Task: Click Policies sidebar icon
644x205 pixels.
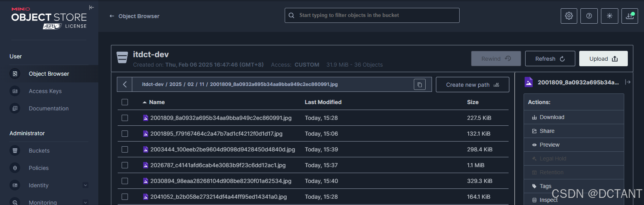Action: [x=15, y=168]
